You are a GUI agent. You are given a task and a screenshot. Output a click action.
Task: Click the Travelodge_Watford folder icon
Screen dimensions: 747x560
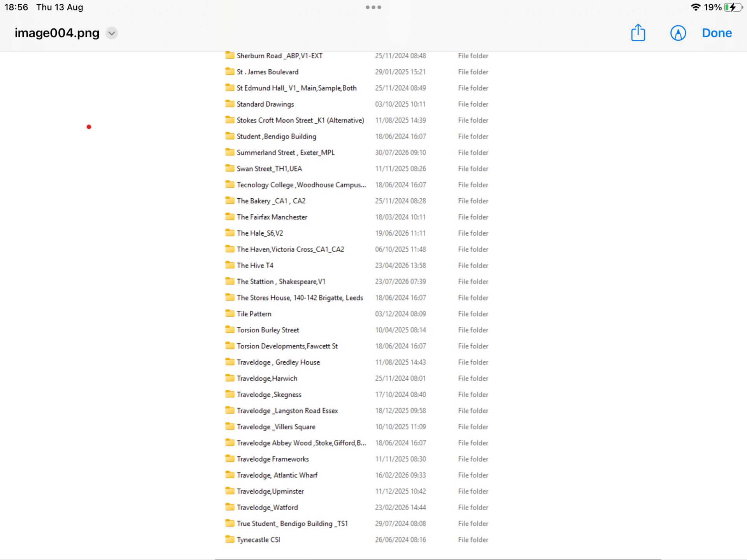click(230, 507)
